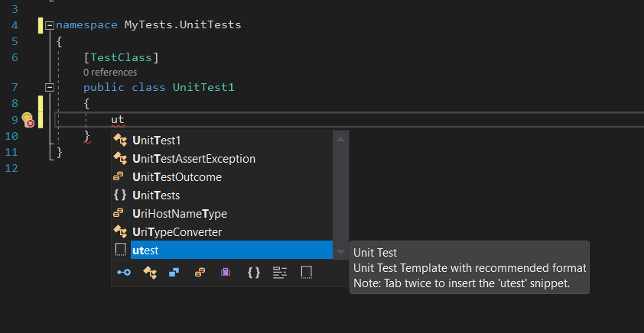Click the lightbulb quick actions icon

tap(28, 120)
